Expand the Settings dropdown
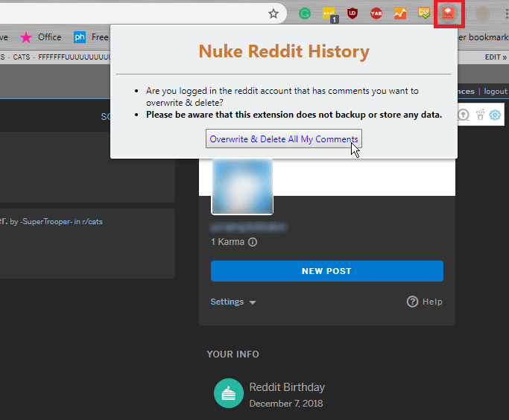 point(233,302)
